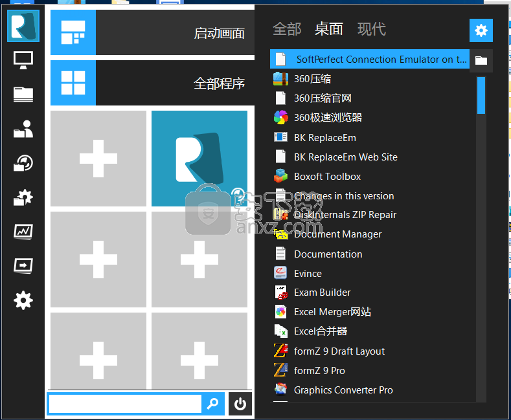Open the user folder sidebar icon

[23, 129]
